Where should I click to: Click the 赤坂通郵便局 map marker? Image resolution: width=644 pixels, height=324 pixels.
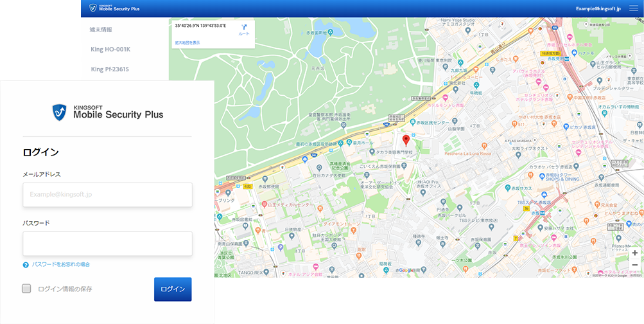(x=600, y=177)
